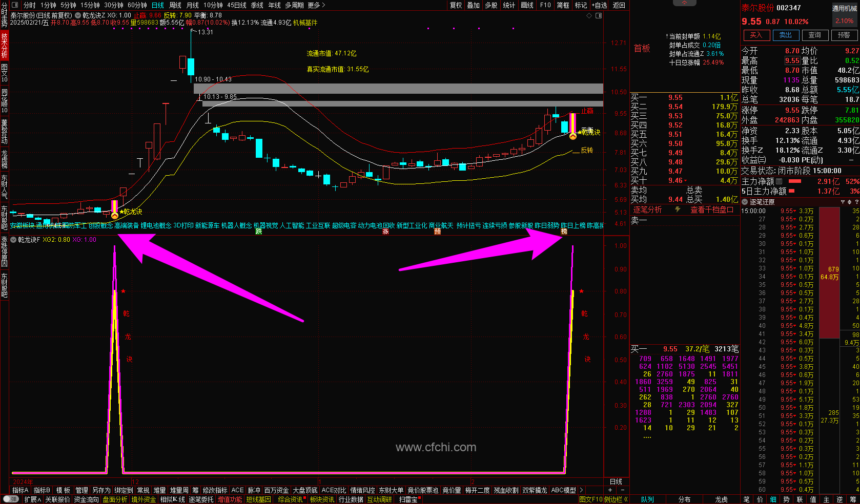This screenshot has width=860, height=504.
Task: Switch the chart to the 周线 period
Action: [x=175, y=5]
